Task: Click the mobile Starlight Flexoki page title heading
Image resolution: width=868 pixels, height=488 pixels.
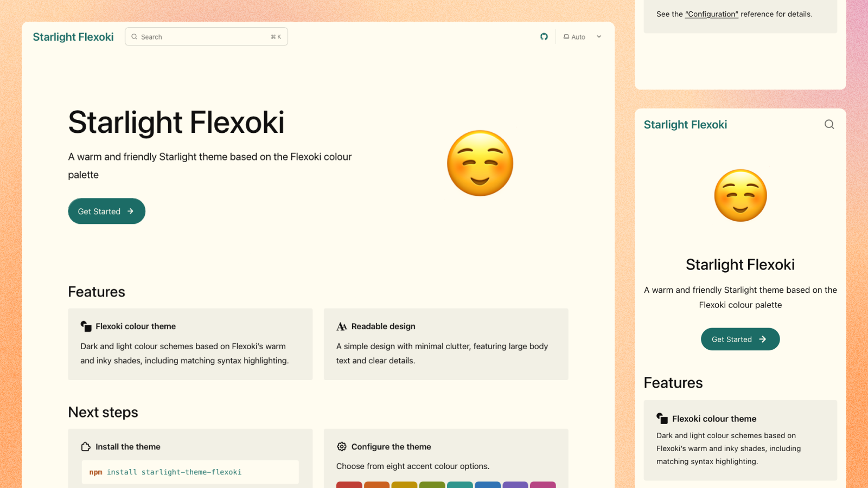Action: pyautogui.click(x=740, y=265)
